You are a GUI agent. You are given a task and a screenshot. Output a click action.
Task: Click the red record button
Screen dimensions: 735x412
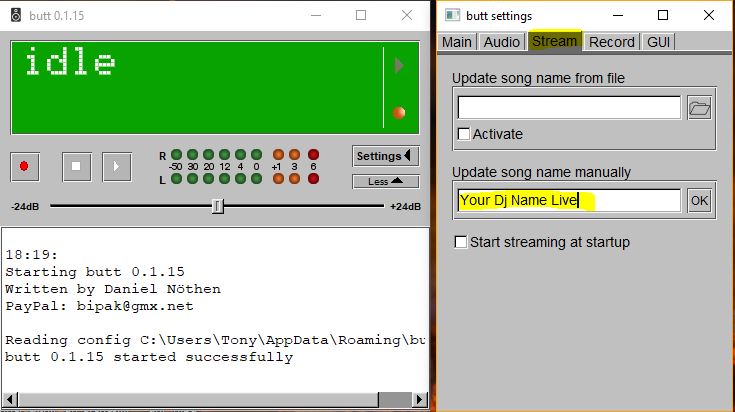pyautogui.click(x=25, y=166)
